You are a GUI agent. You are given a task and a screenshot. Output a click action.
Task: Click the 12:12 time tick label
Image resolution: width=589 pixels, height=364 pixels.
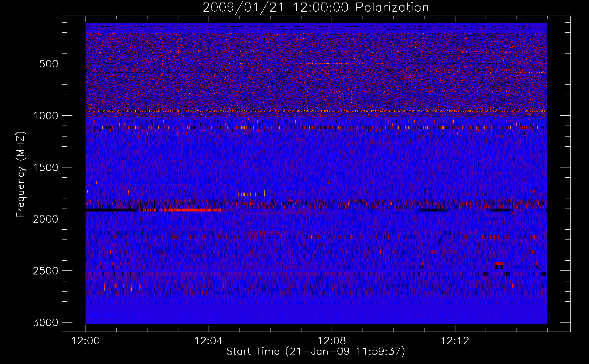tap(455, 341)
